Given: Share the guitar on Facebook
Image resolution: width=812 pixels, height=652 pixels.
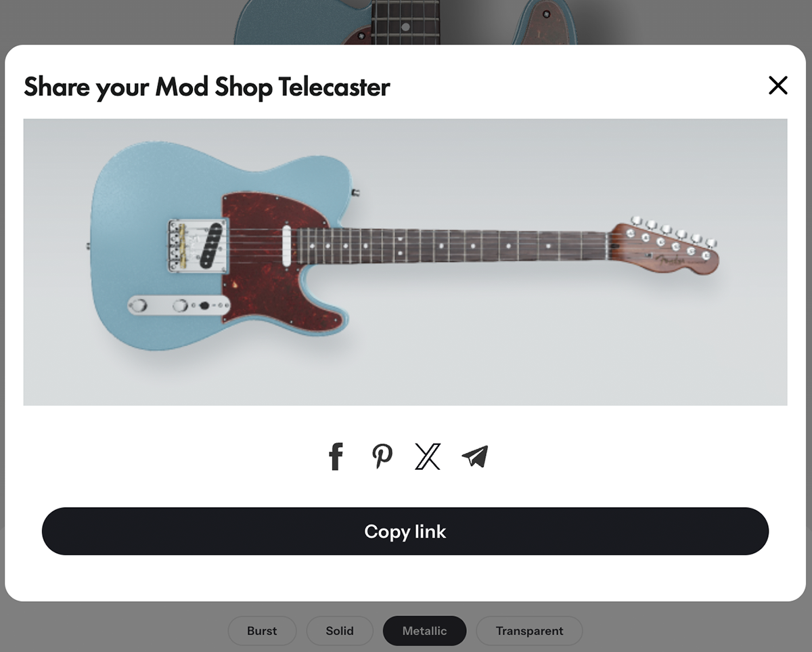Looking at the screenshot, I should [x=336, y=456].
